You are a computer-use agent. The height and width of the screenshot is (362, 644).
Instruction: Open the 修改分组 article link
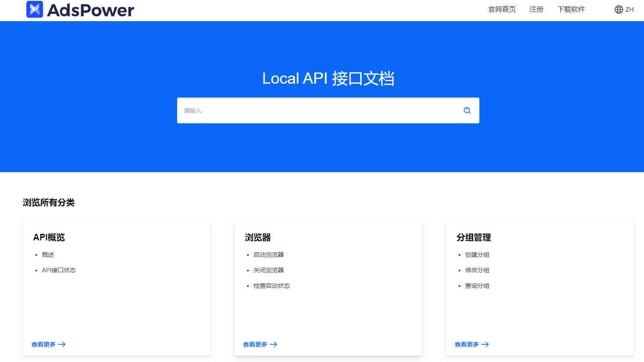click(x=477, y=270)
